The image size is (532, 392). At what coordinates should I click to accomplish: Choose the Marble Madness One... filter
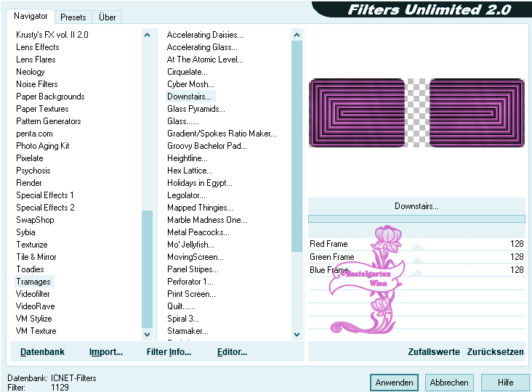click(x=207, y=220)
